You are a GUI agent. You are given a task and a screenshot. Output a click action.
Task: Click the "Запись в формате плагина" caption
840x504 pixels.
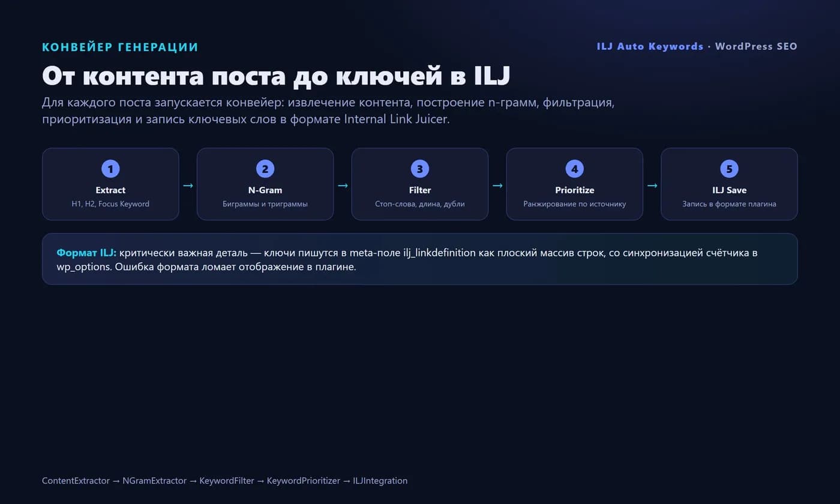[x=730, y=204]
